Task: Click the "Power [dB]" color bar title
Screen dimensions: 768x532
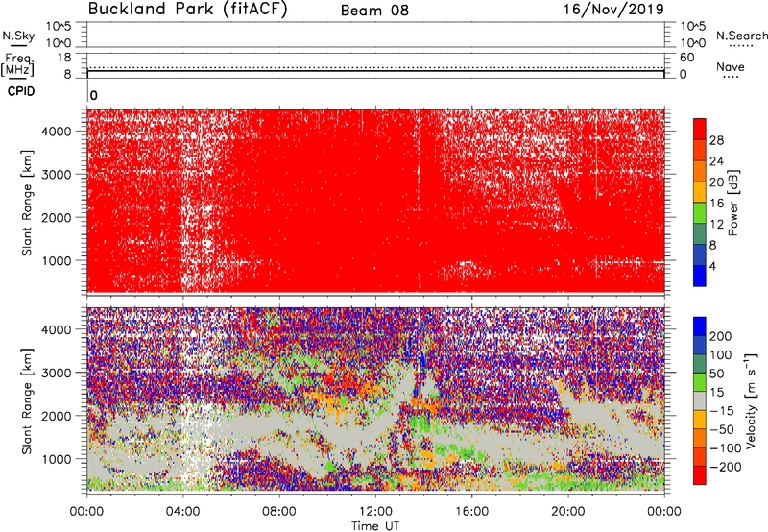Action: coord(732,203)
